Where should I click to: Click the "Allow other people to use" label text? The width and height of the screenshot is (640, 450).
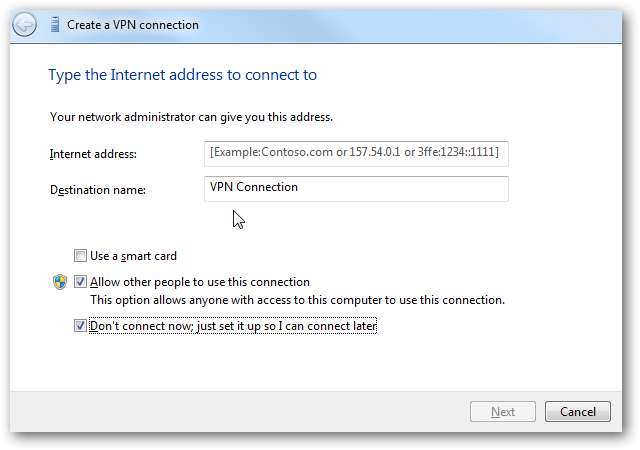[200, 282]
